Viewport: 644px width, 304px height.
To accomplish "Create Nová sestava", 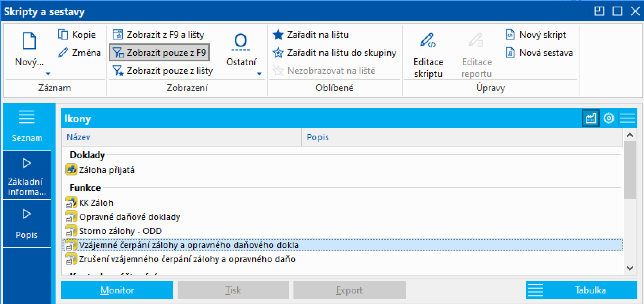I will tap(539, 53).
